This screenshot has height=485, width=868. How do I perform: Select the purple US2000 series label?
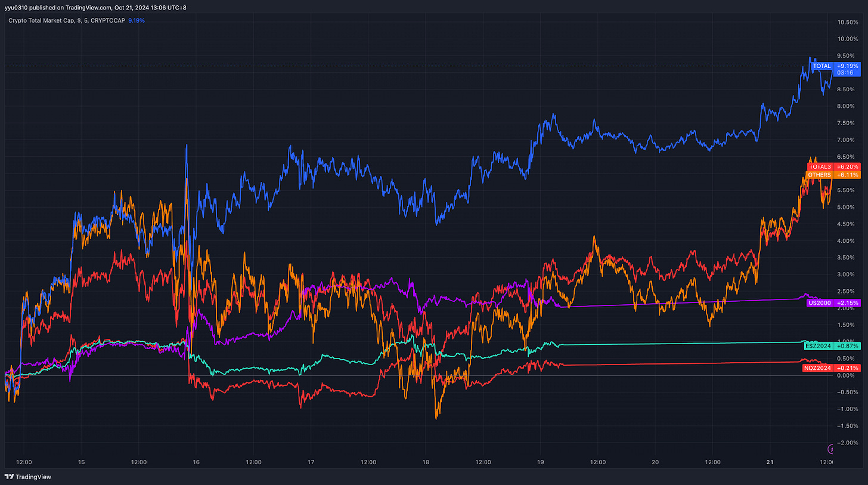click(819, 303)
